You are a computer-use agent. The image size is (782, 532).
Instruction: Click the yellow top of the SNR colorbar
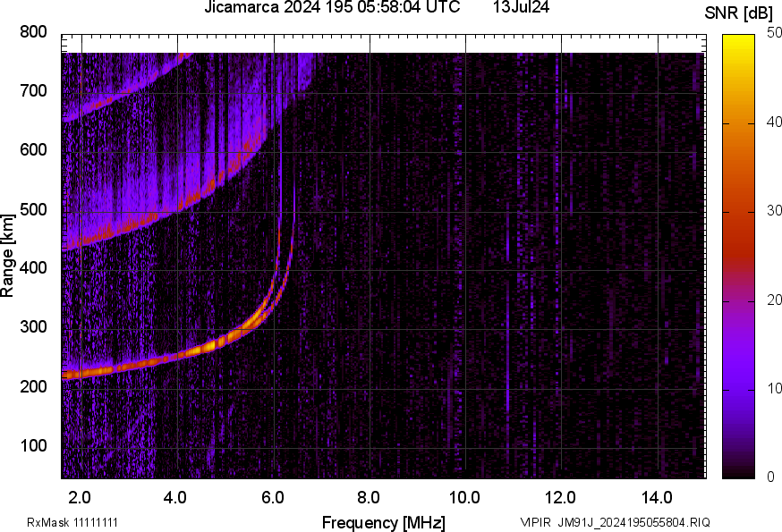coord(739,42)
